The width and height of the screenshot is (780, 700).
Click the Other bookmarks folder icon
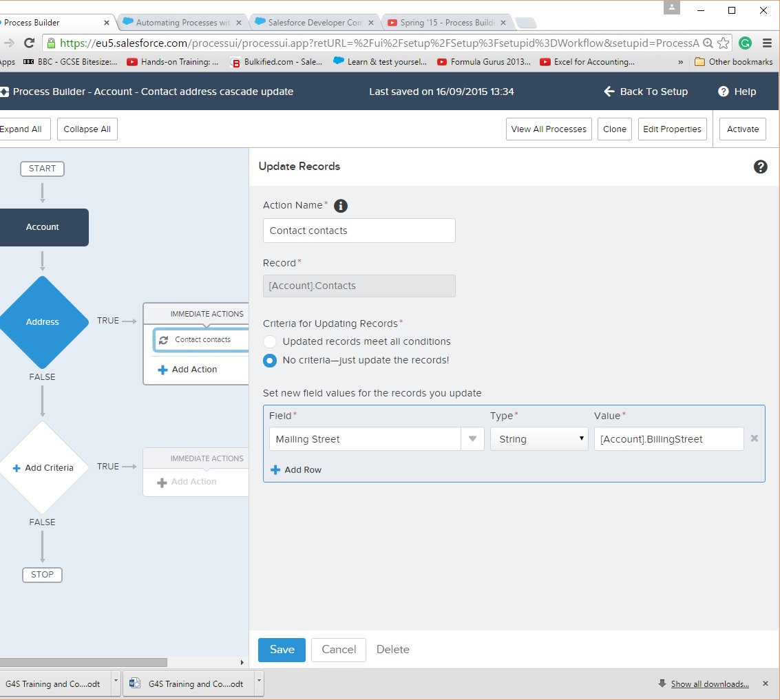point(699,62)
